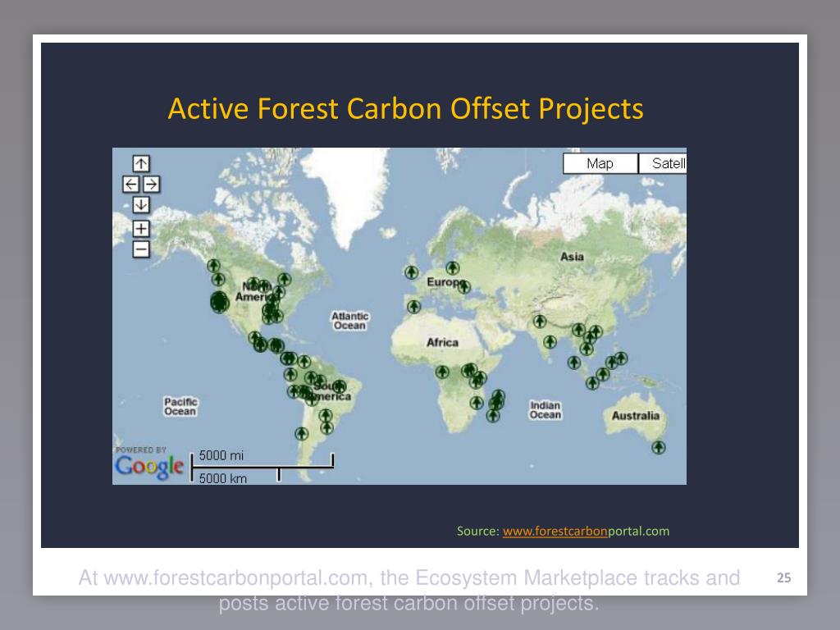Screen dimensions: 840x630
Task: Pan the map down with arrow control
Action: point(141,204)
